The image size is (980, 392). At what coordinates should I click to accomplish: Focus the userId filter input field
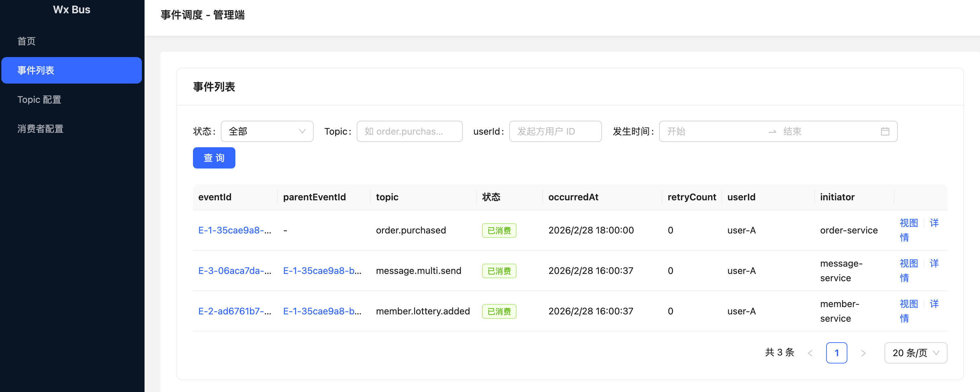555,131
